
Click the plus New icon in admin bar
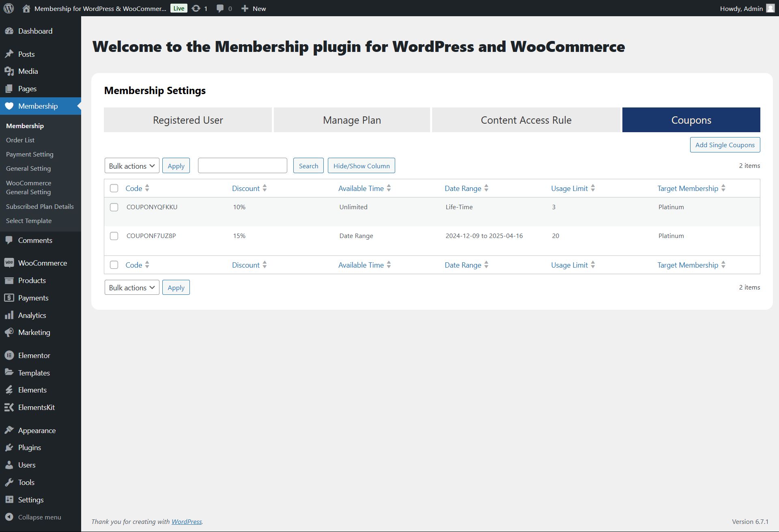245,8
